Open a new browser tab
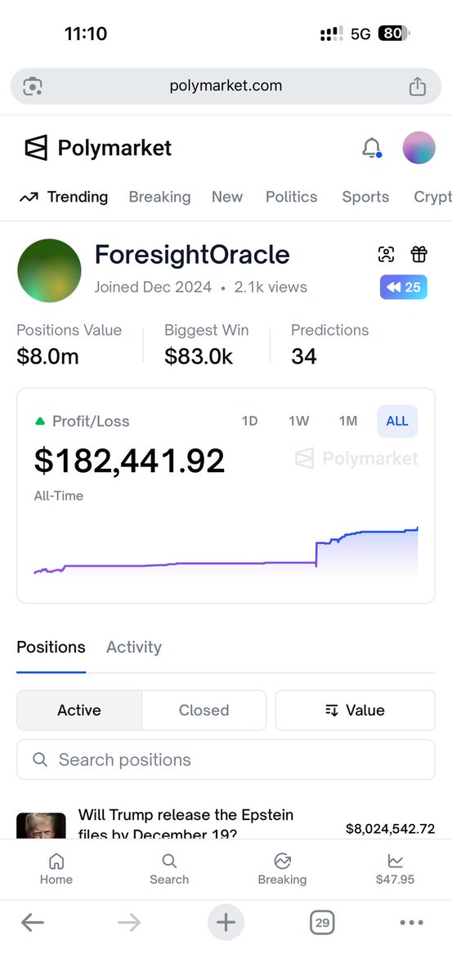 tap(226, 923)
